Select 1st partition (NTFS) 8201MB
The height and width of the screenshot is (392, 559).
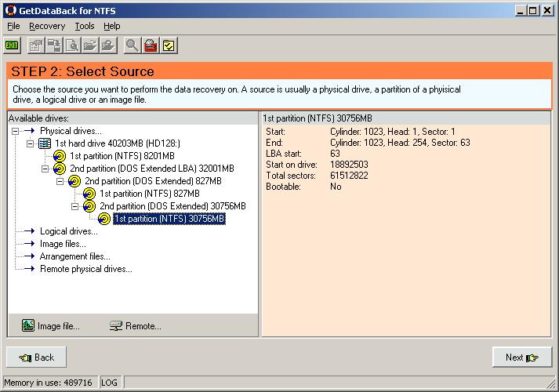pyautogui.click(x=122, y=156)
